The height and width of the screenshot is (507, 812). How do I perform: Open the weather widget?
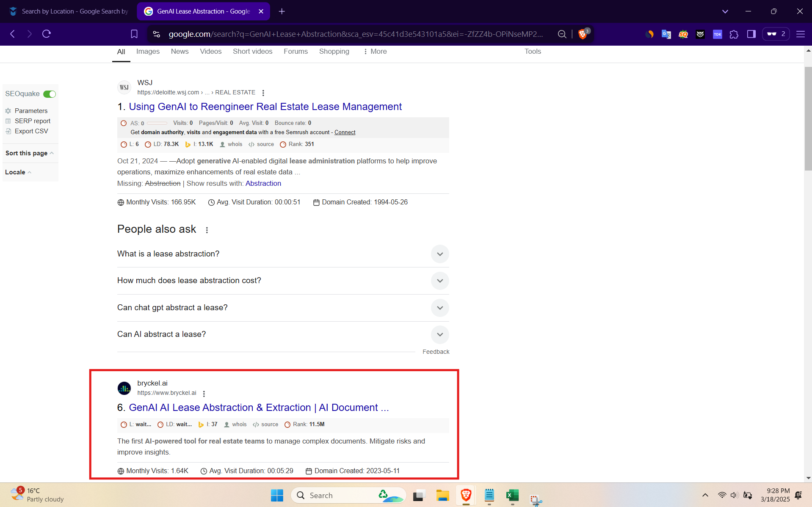click(x=37, y=495)
